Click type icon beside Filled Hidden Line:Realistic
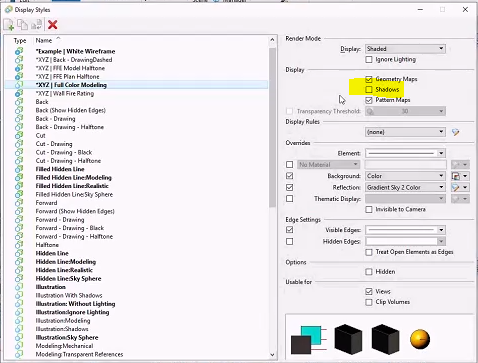 pyautogui.click(x=19, y=186)
